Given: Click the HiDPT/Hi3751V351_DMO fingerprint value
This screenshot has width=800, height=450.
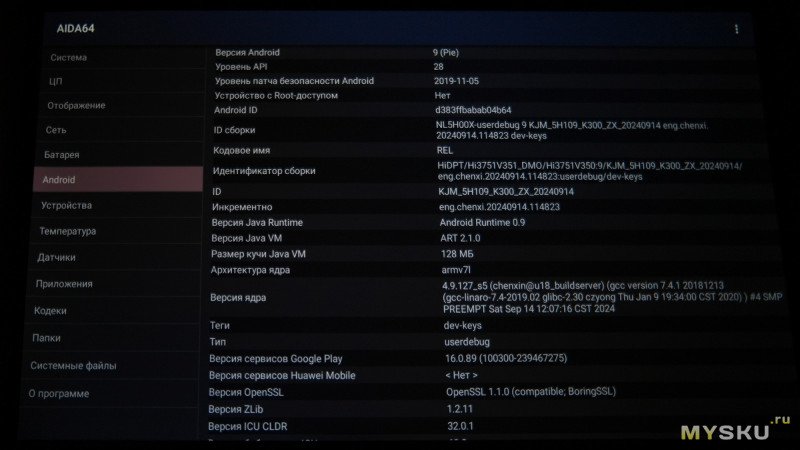Looking at the screenshot, I should click(590, 171).
